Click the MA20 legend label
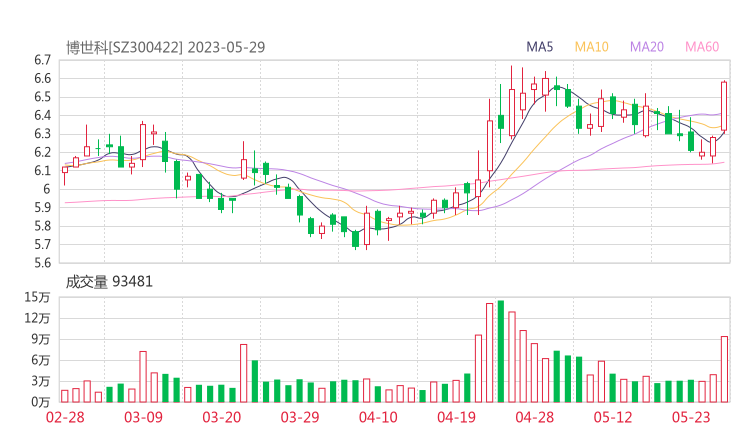Image resolution: width=740 pixels, height=440 pixels. point(647,47)
